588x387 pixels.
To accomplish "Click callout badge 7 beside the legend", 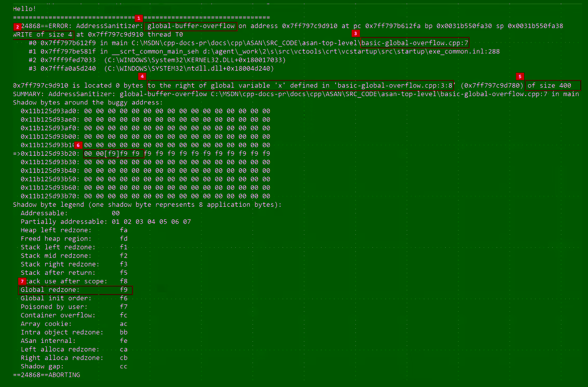I will [x=22, y=281].
